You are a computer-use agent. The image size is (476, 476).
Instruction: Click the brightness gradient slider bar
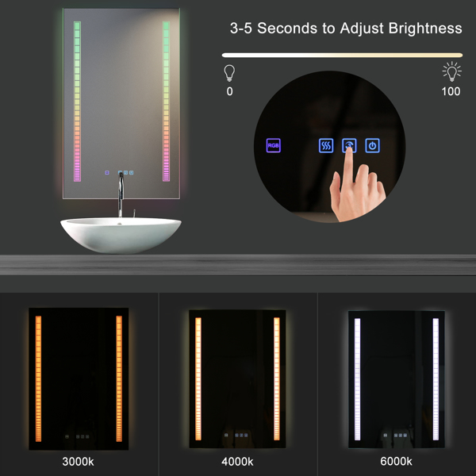coord(342,56)
